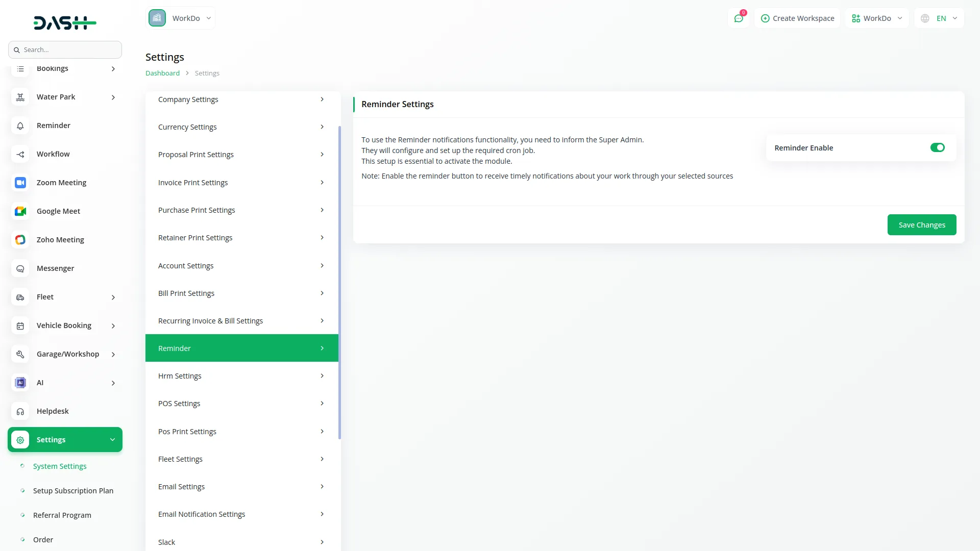The image size is (980, 551).
Task: Click the AI chip icon in sidebar
Action: 20,383
